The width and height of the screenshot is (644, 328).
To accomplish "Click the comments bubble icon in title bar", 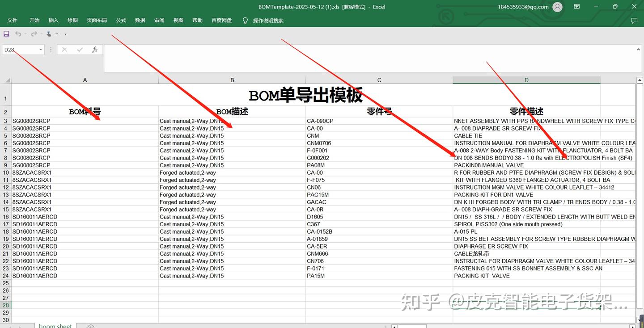I will tap(634, 20).
